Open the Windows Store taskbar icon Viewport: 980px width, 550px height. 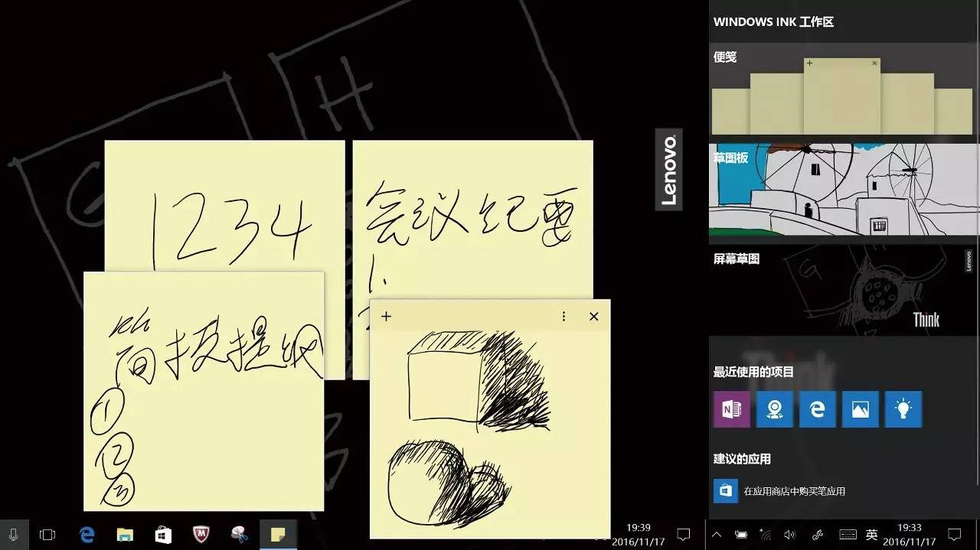click(x=163, y=535)
